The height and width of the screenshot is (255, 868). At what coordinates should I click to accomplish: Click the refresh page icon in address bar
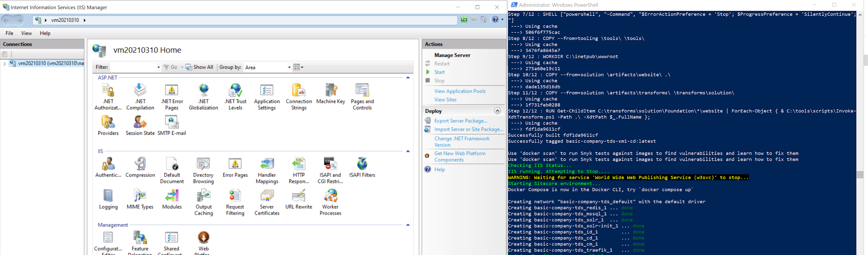point(464,20)
